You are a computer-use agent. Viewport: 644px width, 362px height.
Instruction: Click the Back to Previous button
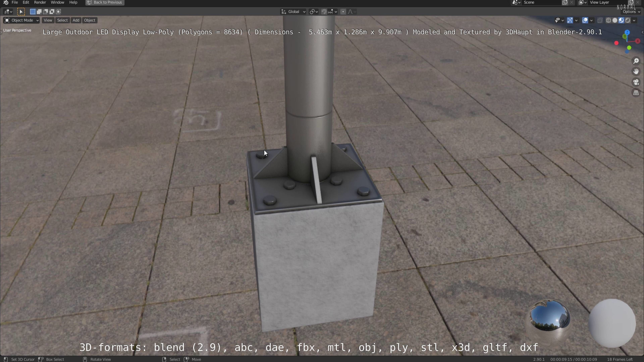point(105,3)
